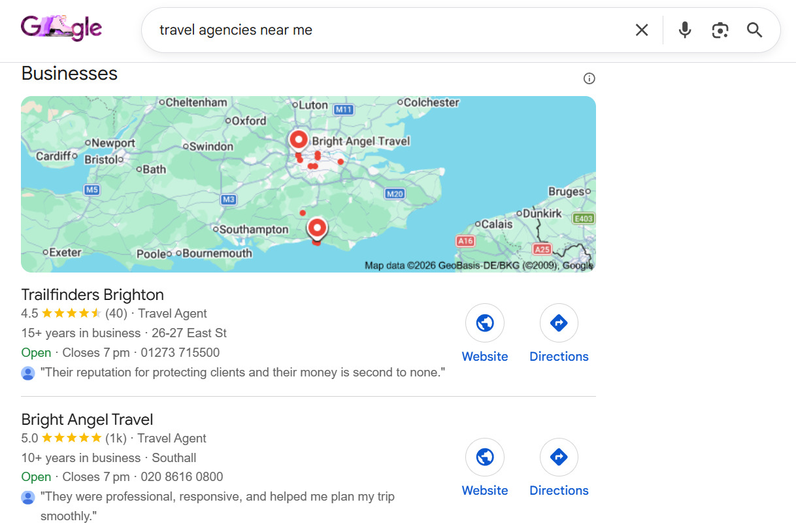Activate voice search with the microphone icon

tap(684, 29)
